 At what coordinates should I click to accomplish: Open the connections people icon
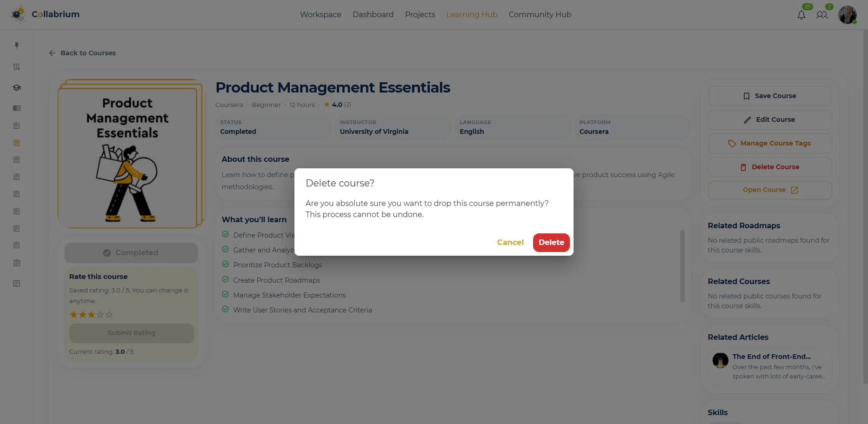pyautogui.click(x=822, y=15)
